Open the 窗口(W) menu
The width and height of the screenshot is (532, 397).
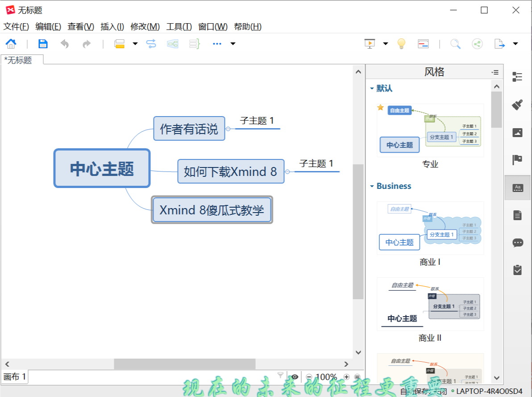213,26
